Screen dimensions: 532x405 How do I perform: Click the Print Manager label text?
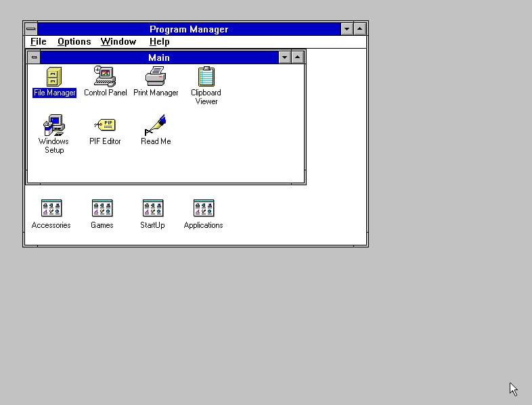coord(156,93)
